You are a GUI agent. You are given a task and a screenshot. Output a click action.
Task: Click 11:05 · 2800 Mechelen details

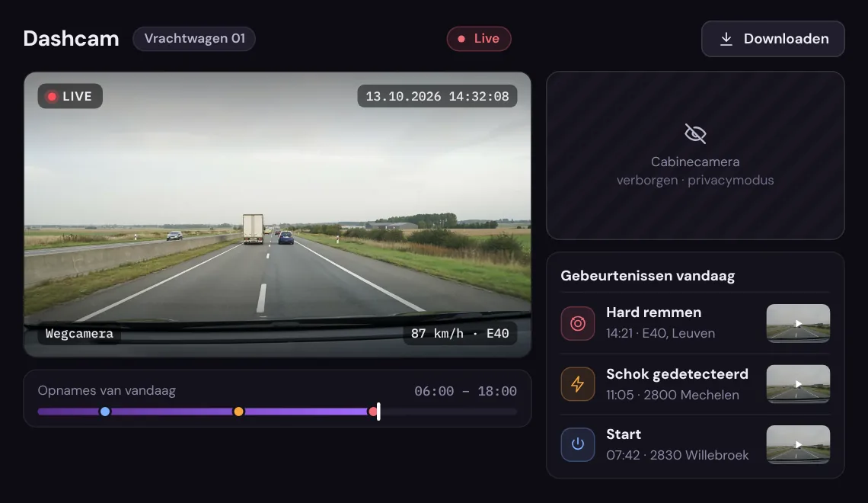pos(672,395)
